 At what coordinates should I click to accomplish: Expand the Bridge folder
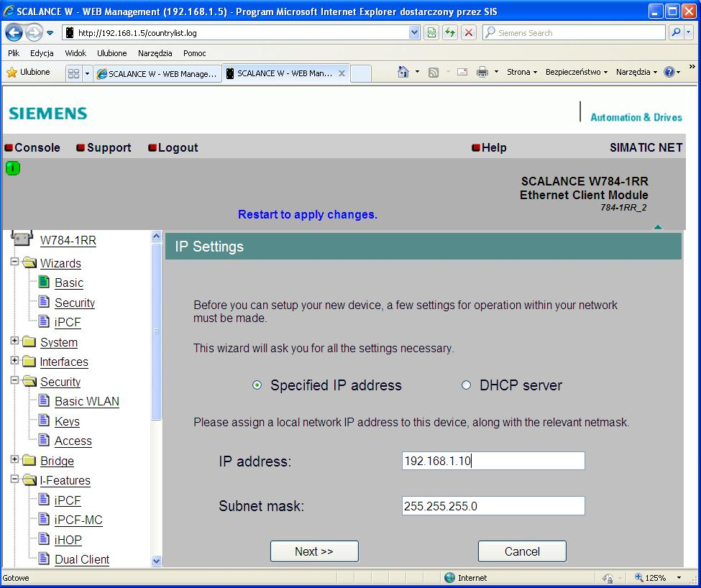(x=15, y=459)
